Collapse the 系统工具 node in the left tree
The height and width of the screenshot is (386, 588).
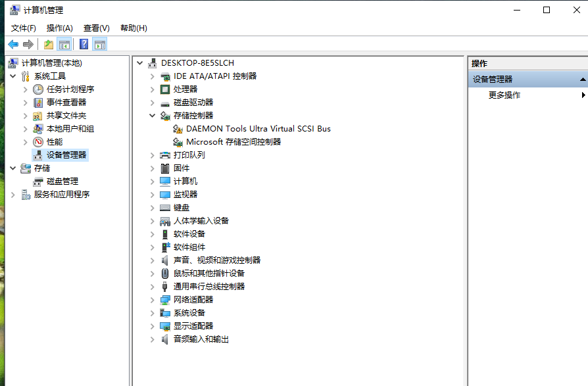pos(13,76)
